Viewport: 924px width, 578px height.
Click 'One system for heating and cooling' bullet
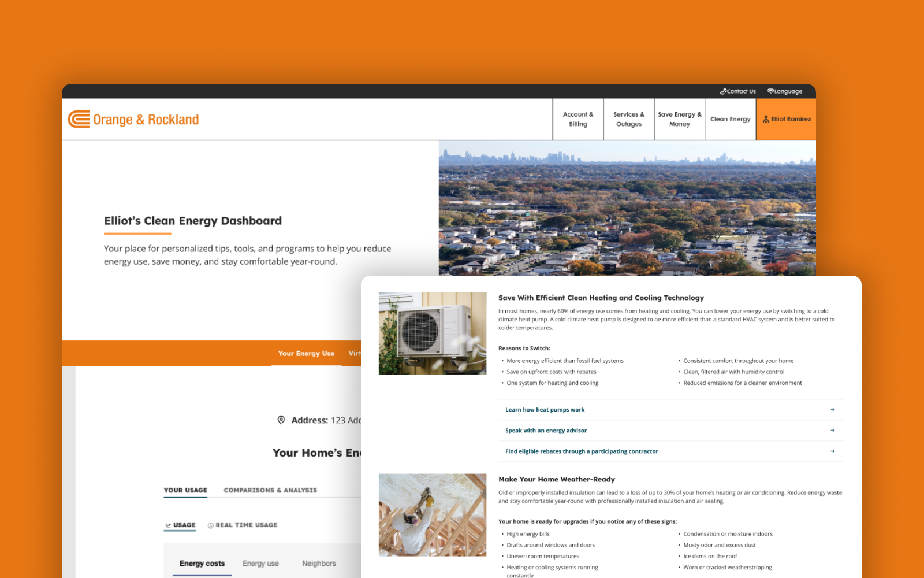click(553, 383)
